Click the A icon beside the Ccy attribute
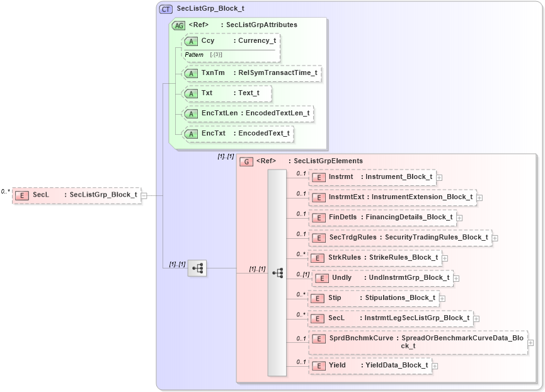This screenshot has height=392, width=545. coord(191,40)
